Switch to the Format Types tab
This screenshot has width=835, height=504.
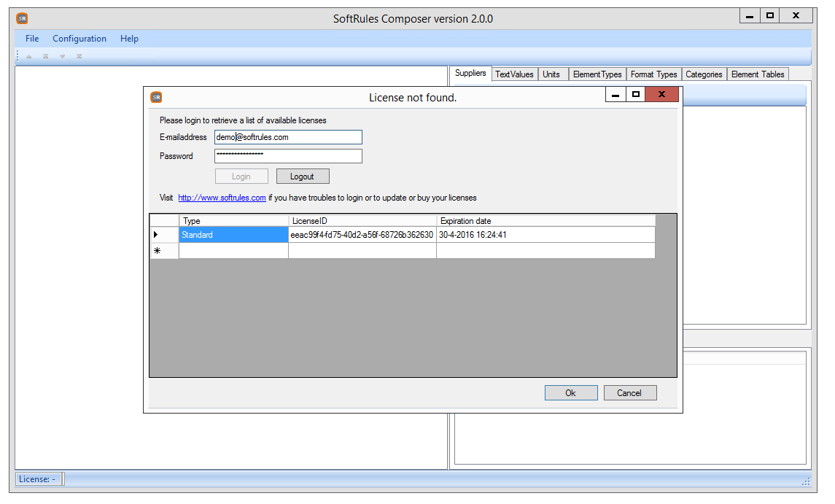pos(654,74)
